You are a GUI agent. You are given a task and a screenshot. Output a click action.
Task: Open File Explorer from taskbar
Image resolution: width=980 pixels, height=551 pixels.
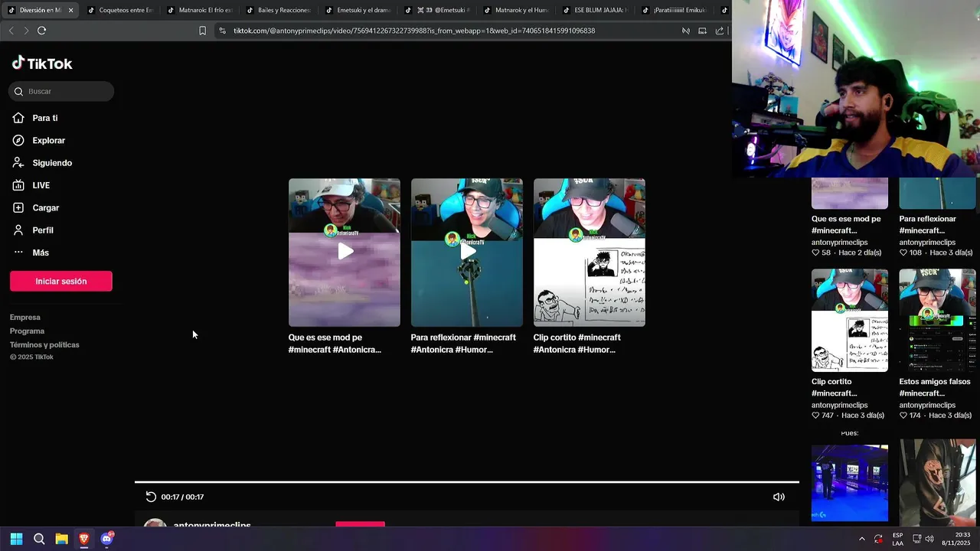tap(61, 539)
